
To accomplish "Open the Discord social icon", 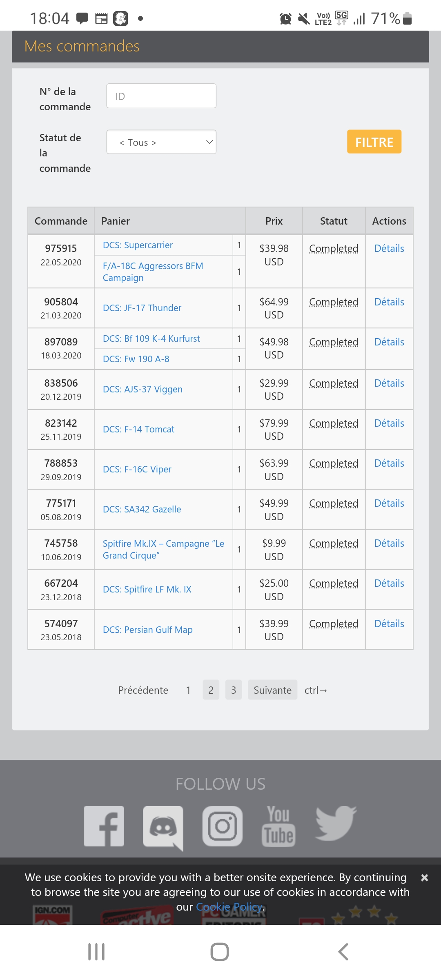I will pyautogui.click(x=163, y=828).
